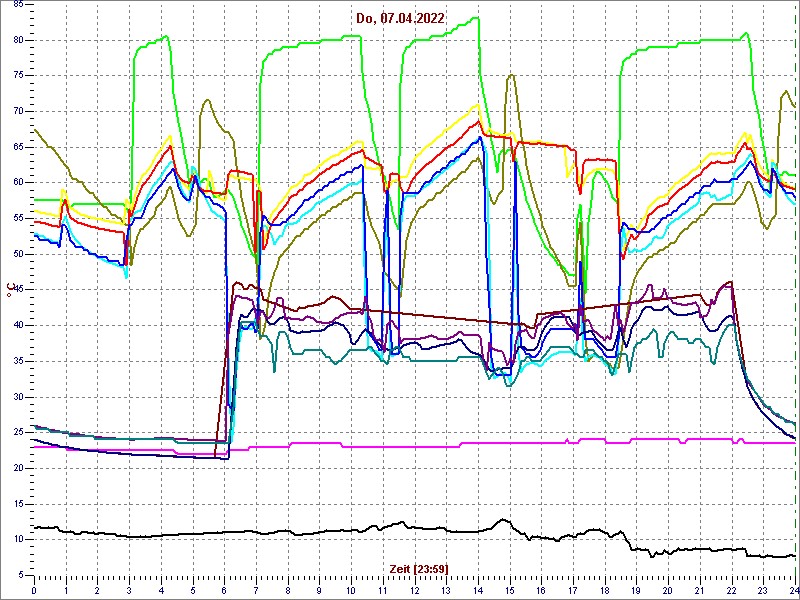Select the 50 label on temperature axis
The width and height of the screenshot is (800, 600).
click(x=19, y=254)
